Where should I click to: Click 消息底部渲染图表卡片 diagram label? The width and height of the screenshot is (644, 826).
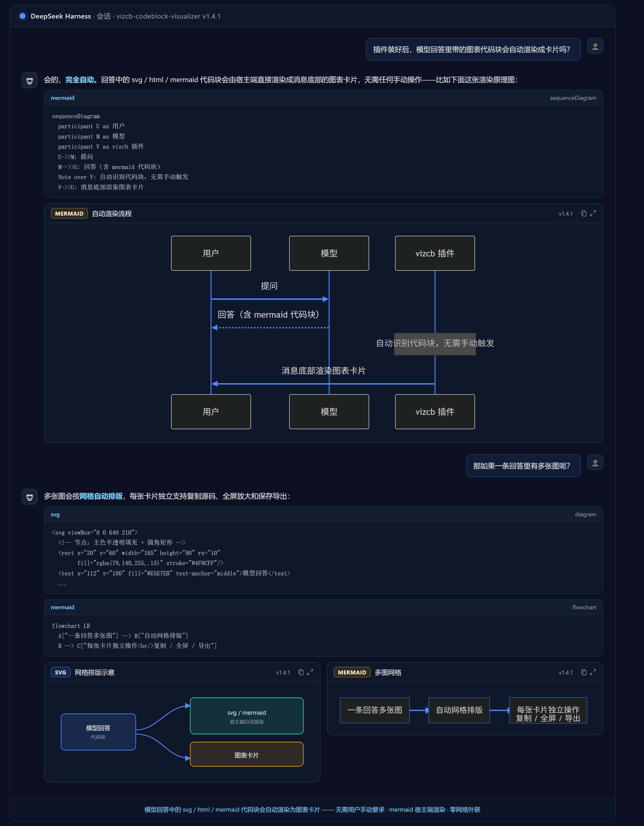pos(323,371)
